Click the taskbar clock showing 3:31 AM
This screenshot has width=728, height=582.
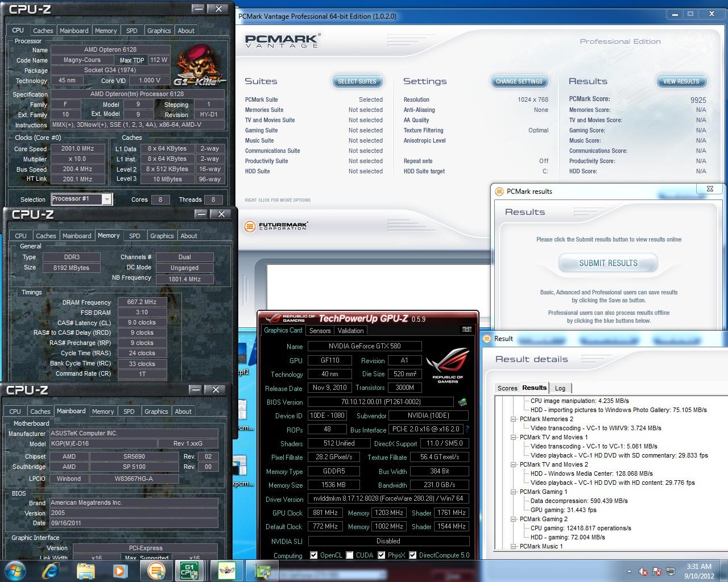[698, 571]
